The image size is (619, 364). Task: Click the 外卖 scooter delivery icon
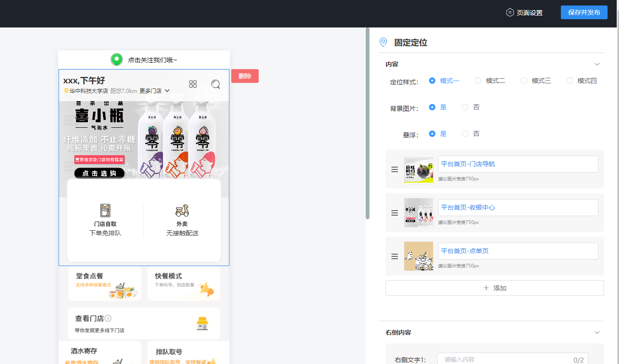coord(182,211)
